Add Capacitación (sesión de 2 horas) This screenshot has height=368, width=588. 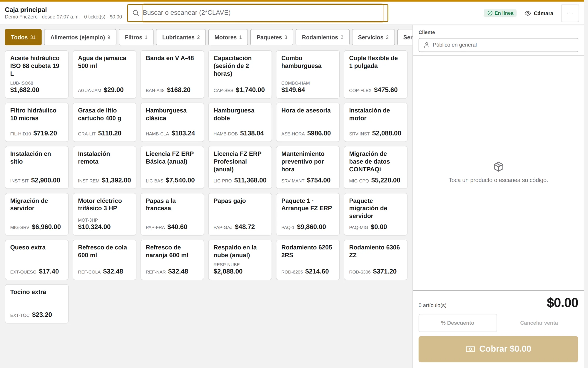click(x=240, y=74)
